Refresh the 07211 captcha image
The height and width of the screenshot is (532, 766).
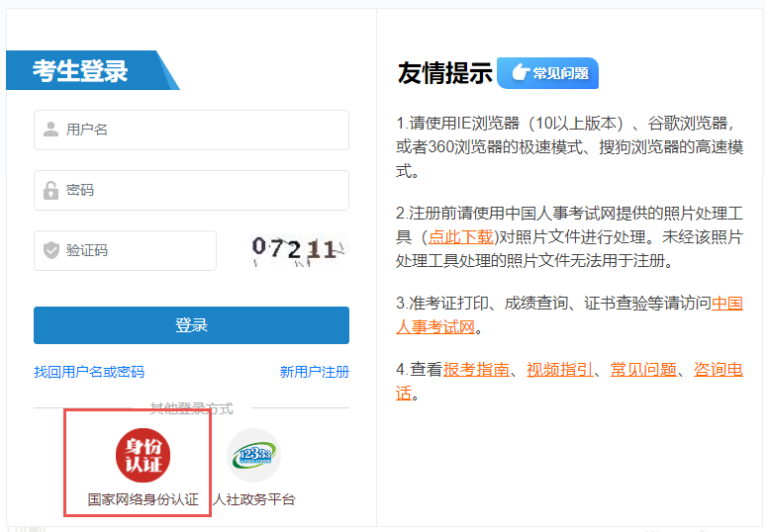(x=294, y=249)
